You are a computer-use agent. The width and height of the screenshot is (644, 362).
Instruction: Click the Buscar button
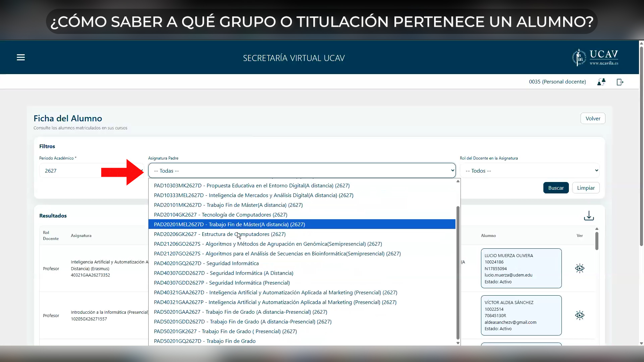pos(556,188)
